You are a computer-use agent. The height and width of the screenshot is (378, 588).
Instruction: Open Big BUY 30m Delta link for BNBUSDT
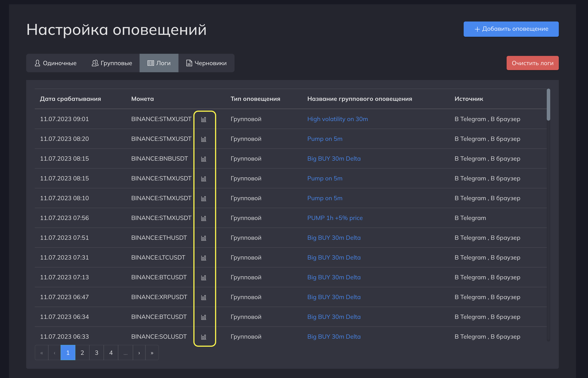pyautogui.click(x=334, y=158)
